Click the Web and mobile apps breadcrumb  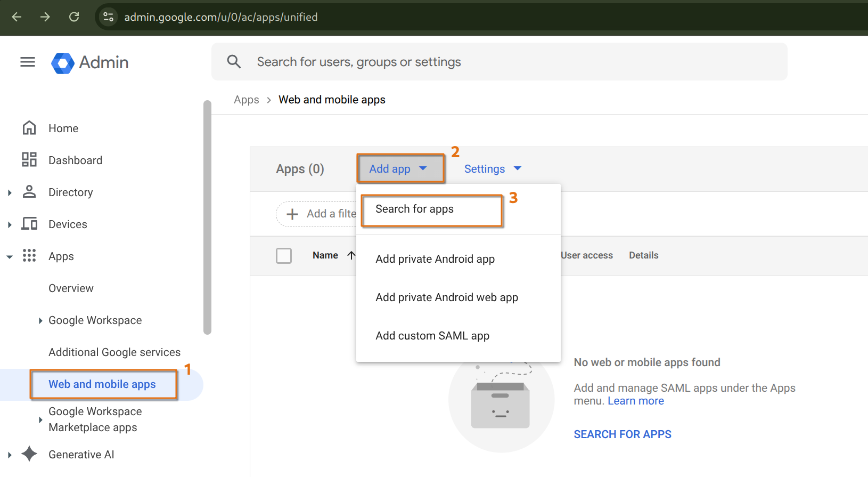point(332,100)
